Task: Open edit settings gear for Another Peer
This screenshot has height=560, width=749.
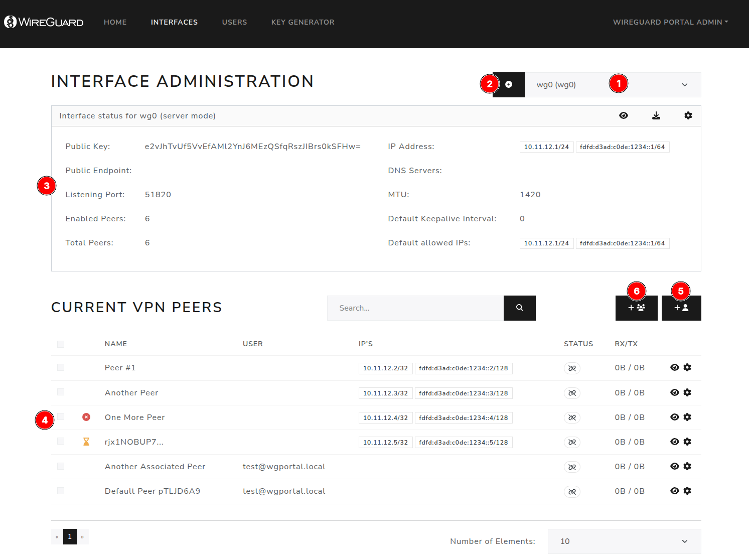Action: point(687,392)
